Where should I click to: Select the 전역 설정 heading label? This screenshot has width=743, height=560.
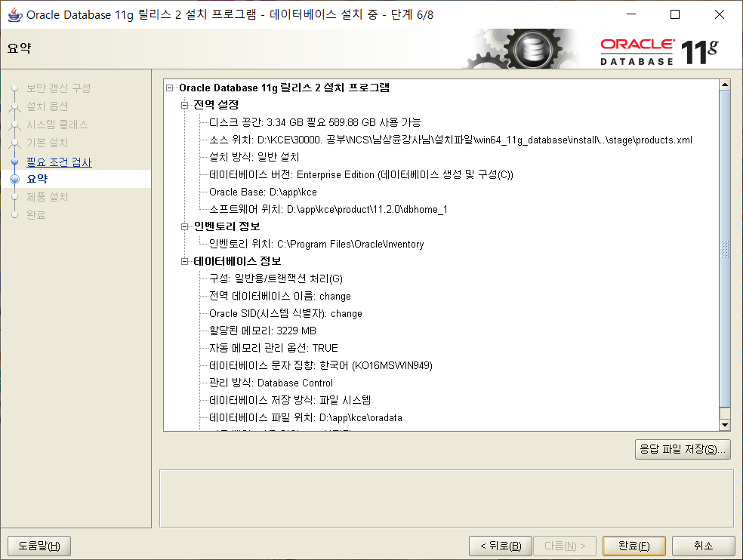click(216, 105)
